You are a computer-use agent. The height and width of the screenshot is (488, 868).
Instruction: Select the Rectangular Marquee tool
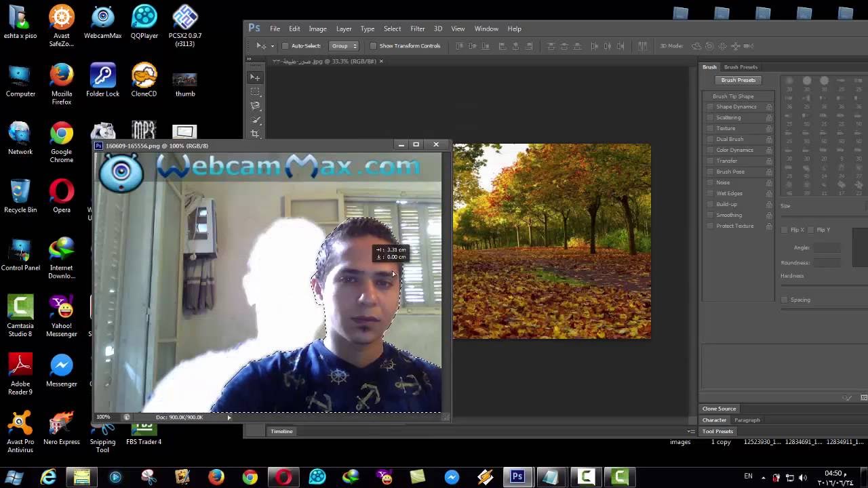point(255,91)
